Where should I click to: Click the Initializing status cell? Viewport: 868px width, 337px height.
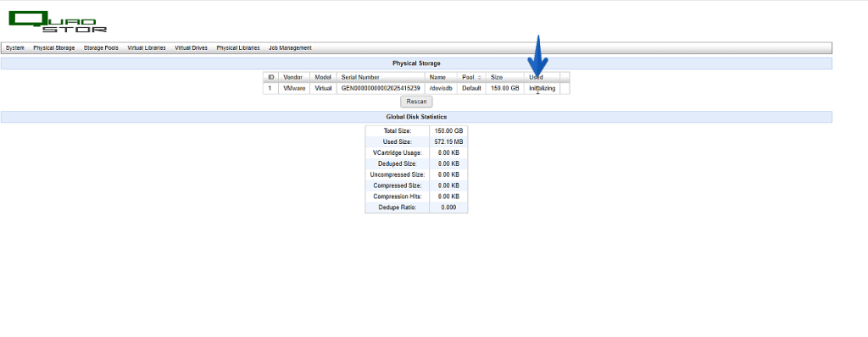point(542,89)
